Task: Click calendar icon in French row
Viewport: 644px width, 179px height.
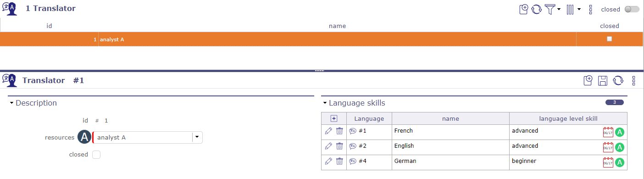Action: 608,132
